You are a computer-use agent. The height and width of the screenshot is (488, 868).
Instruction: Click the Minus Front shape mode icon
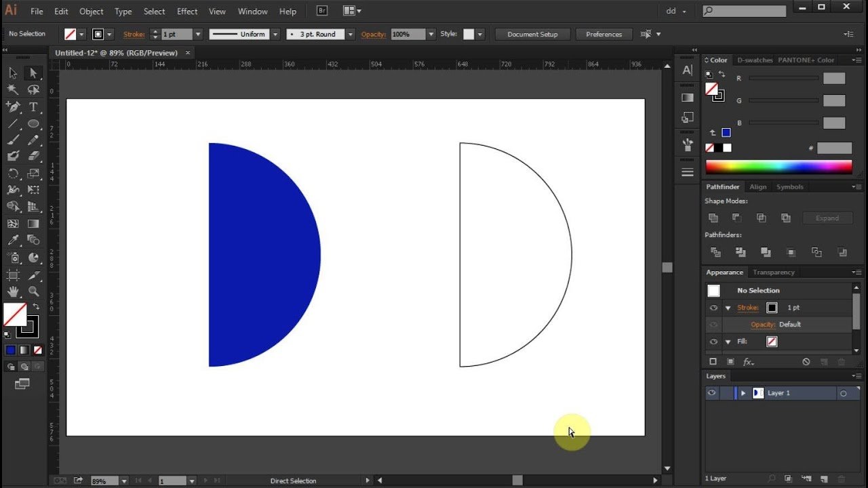coord(736,218)
